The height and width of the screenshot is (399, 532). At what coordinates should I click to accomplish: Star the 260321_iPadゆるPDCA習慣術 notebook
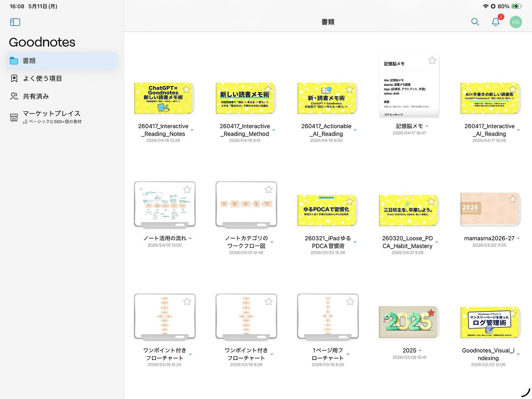click(x=350, y=201)
